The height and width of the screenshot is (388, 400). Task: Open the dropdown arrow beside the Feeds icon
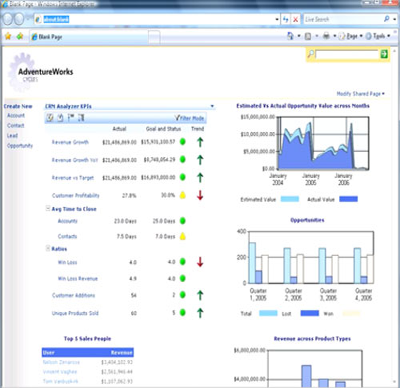(317, 36)
